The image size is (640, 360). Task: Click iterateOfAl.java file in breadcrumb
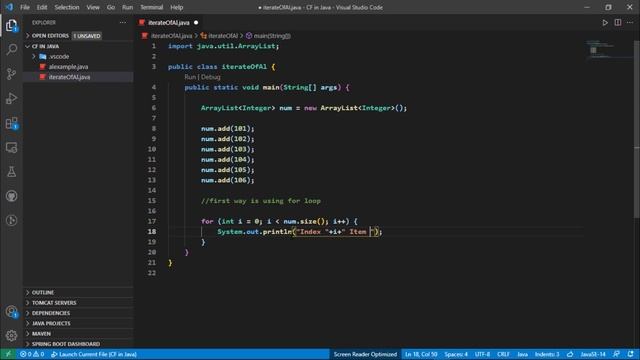[171, 36]
